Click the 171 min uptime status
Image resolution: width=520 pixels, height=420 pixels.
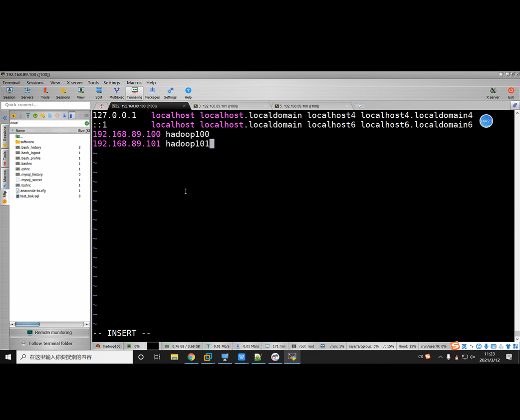click(x=275, y=346)
